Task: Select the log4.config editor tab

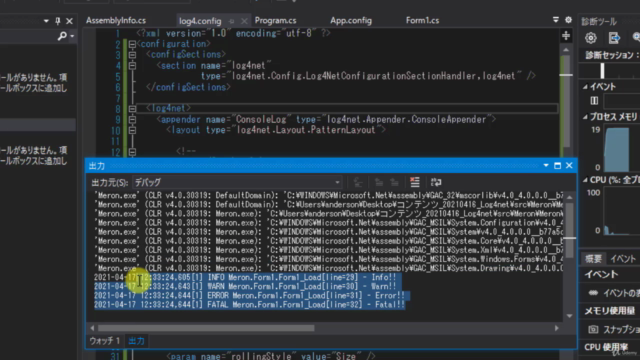Action: coord(200,21)
